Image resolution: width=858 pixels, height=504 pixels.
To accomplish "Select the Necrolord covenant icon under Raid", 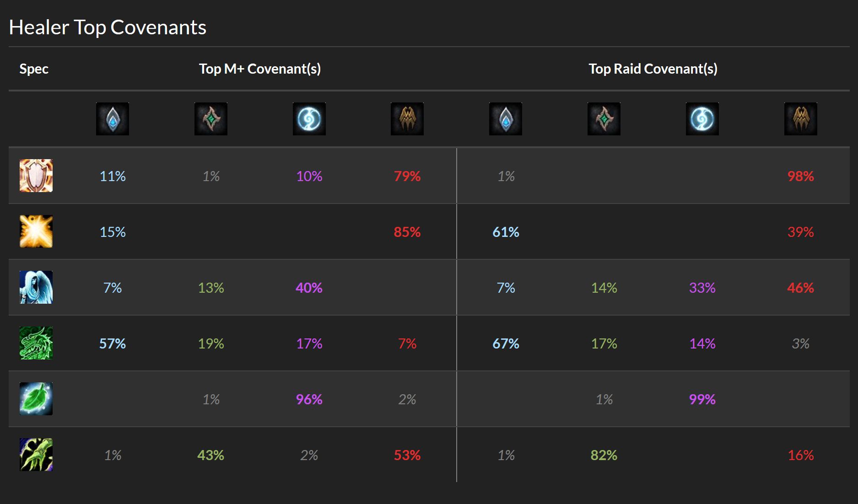I will pos(604,119).
